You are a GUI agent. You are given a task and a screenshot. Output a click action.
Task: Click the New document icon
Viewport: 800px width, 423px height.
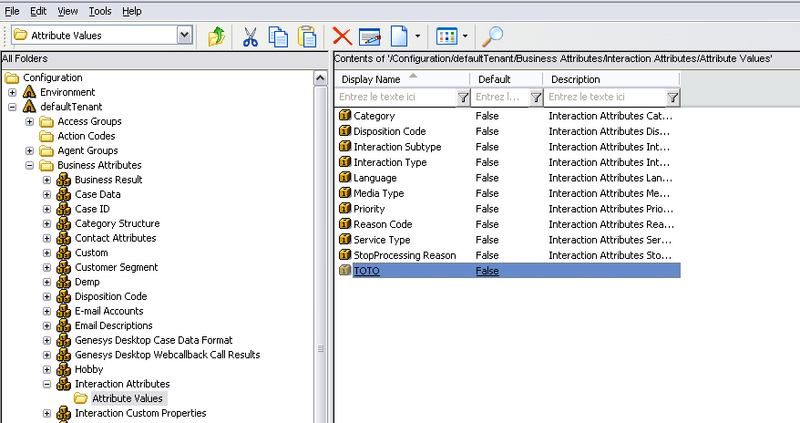pyautogui.click(x=399, y=37)
